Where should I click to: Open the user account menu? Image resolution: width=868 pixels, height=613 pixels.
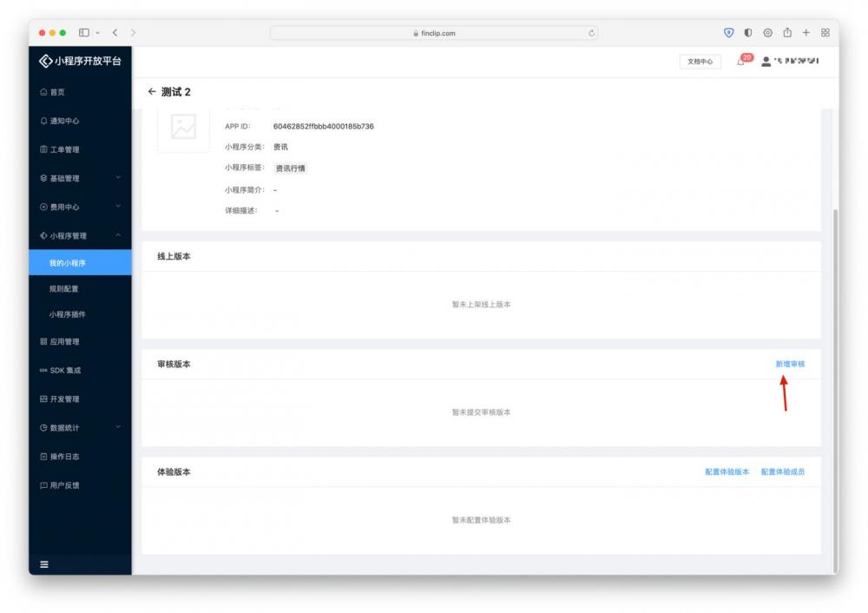tap(791, 61)
